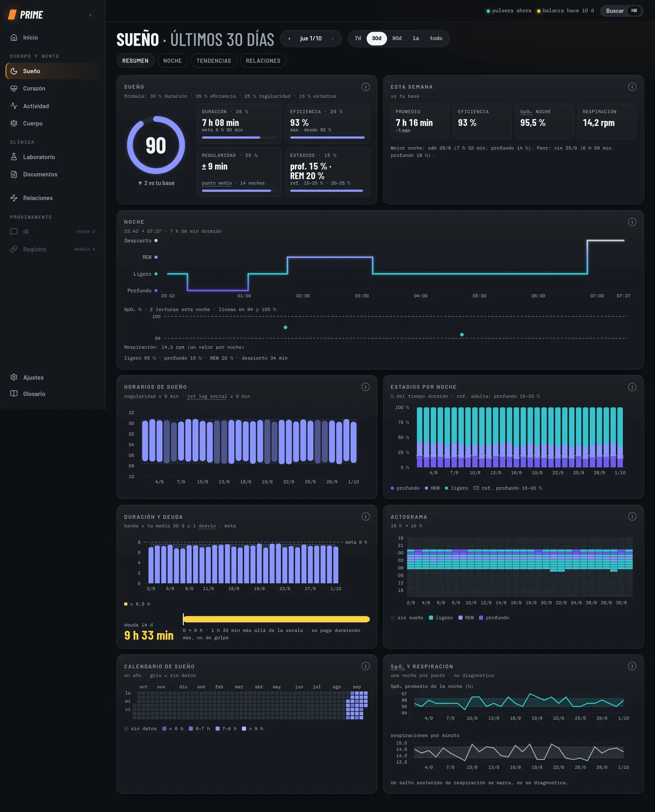Show info for the Noche hypnogram card
This screenshot has width=655, height=812.
tap(632, 222)
